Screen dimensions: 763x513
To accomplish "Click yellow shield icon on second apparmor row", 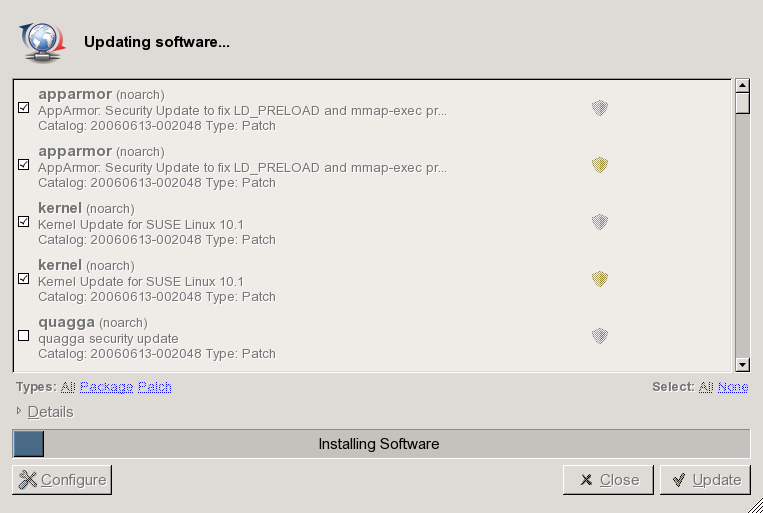I will coord(599,165).
